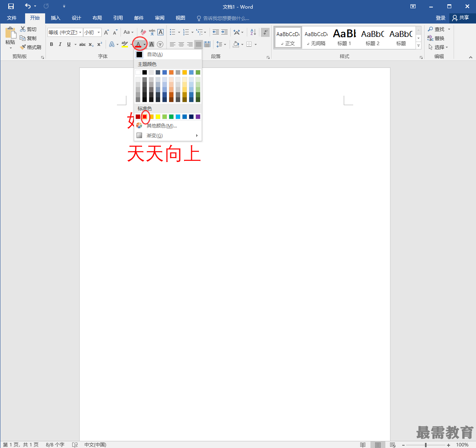Click the Paste (粘贴) clipboard icon
Image resolution: width=476 pixels, height=448 pixels.
[x=10, y=32]
